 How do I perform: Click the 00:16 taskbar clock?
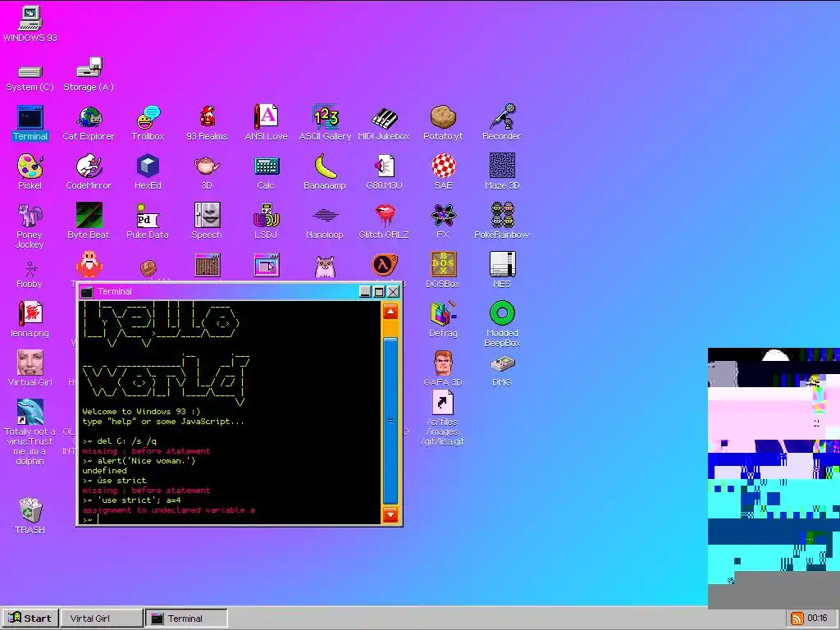tap(818, 619)
